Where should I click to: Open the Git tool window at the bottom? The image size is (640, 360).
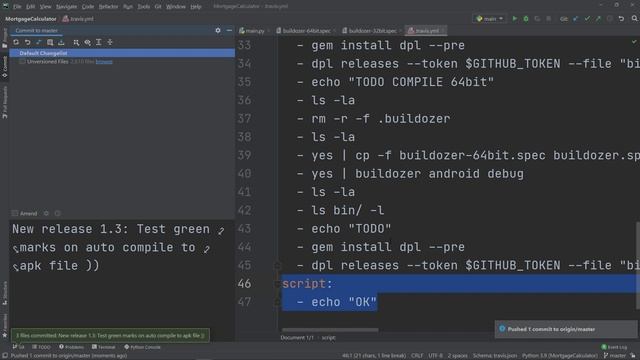coord(19,347)
